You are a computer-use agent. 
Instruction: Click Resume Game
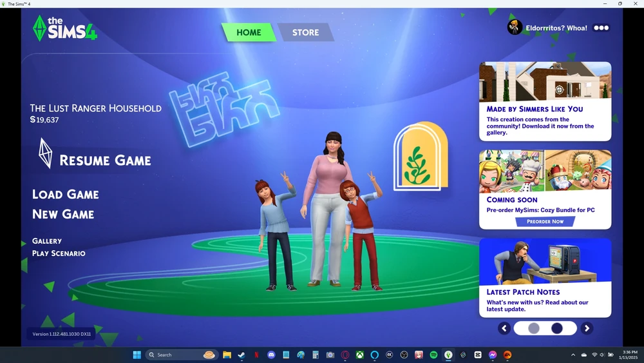[x=105, y=161]
